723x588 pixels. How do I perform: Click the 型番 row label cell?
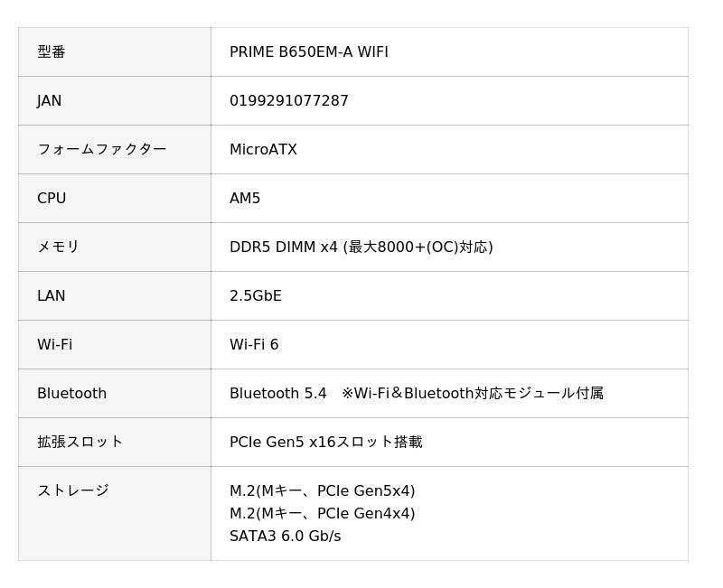[52, 52]
